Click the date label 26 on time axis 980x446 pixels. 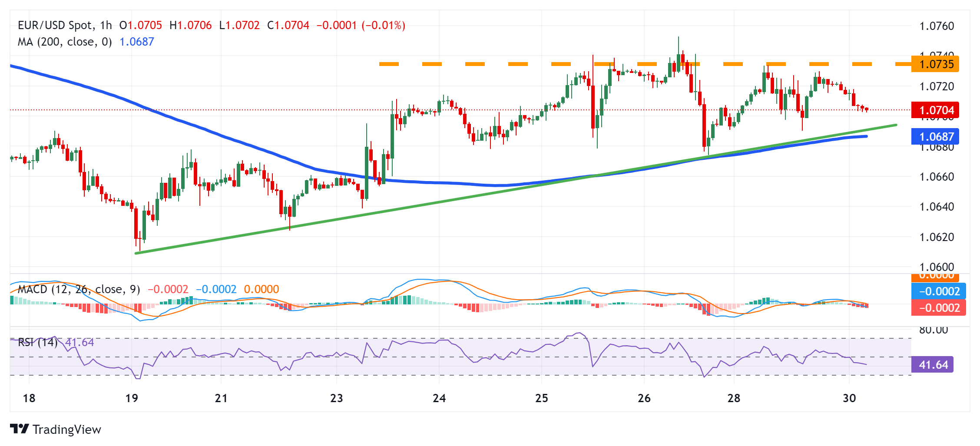tap(644, 398)
